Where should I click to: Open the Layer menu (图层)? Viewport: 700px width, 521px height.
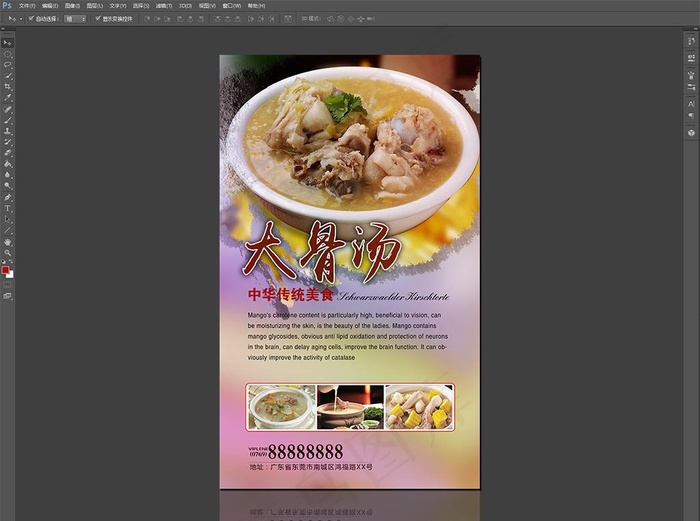pos(94,6)
